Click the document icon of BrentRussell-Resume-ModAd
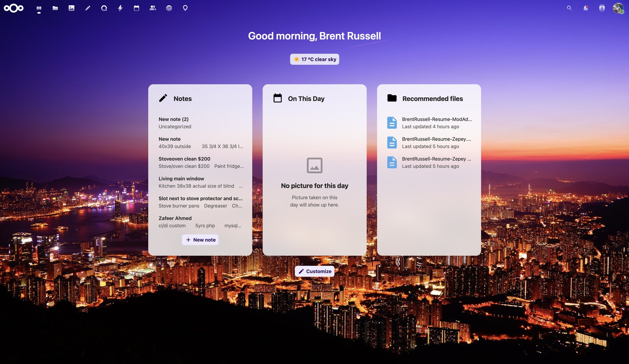The height and width of the screenshot is (364, 629). click(392, 123)
